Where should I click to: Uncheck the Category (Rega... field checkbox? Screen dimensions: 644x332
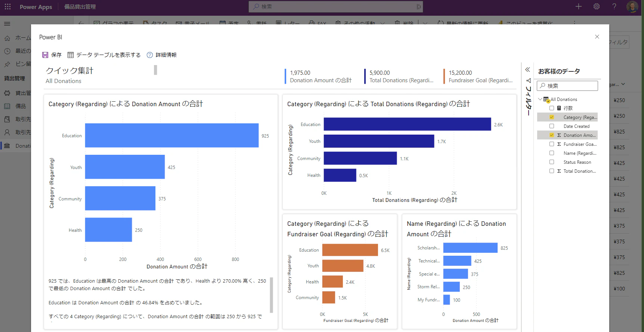(552, 117)
